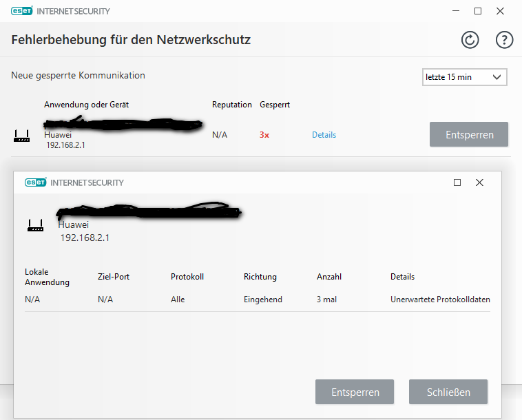Click the Anzahl column header
This screenshot has height=420, width=522.
329,277
